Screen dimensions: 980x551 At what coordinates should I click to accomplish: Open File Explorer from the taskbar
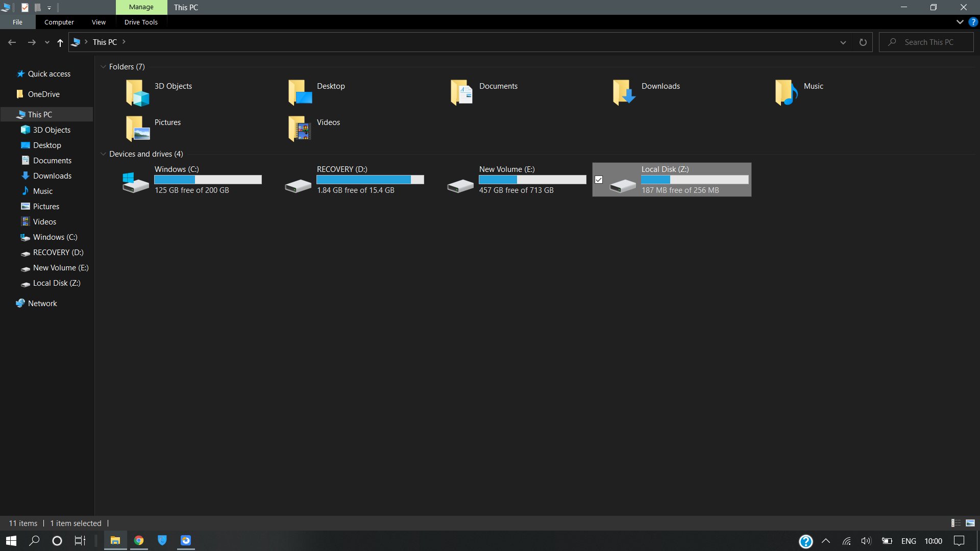115,541
